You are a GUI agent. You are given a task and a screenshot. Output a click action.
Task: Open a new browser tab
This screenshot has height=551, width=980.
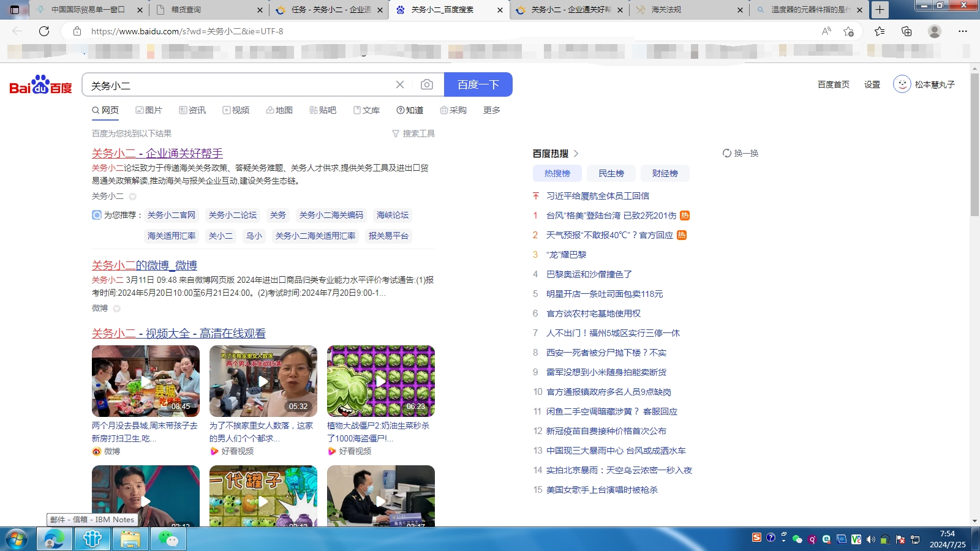tap(880, 9)
